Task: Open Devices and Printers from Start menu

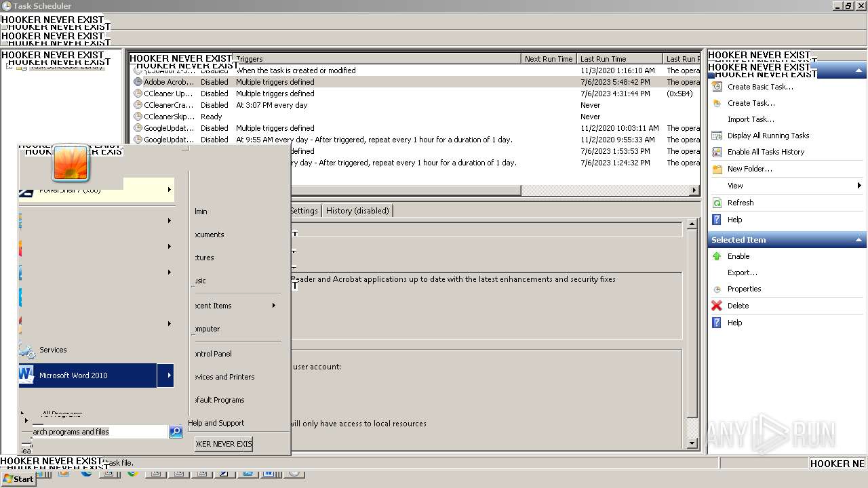Action: [224, 377]
